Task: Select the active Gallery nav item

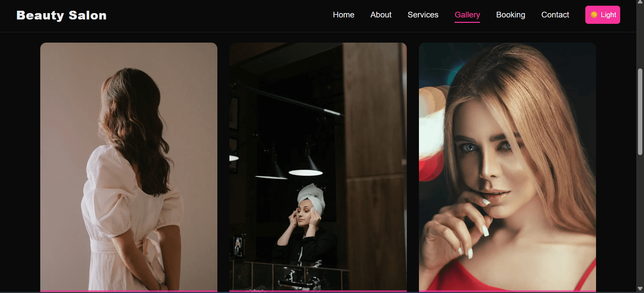Action: pyautogui.click(x=467, y=15)
